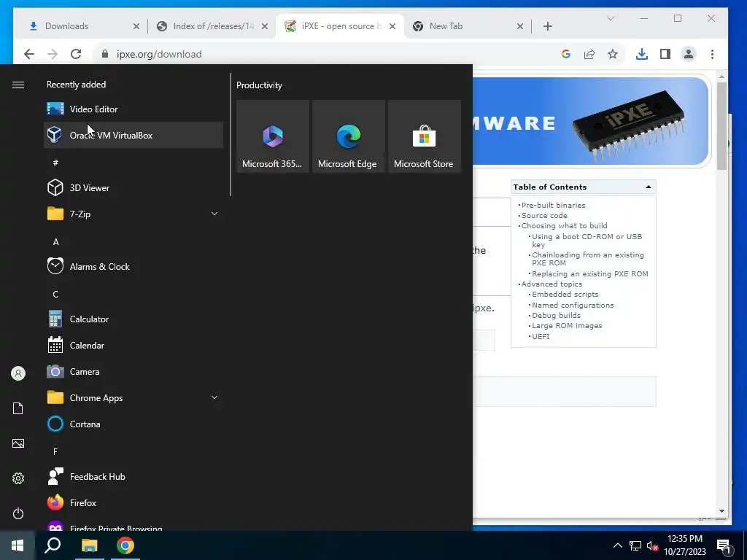Open Chrome profile avatar
Screen dimensions: 747x560
click(x=689, y=54)
